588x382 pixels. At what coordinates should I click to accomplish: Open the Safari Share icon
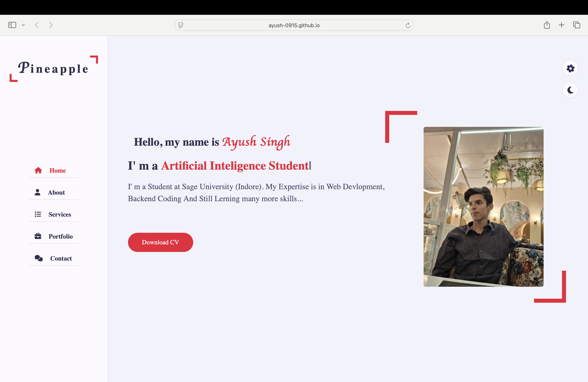[547, 25]
